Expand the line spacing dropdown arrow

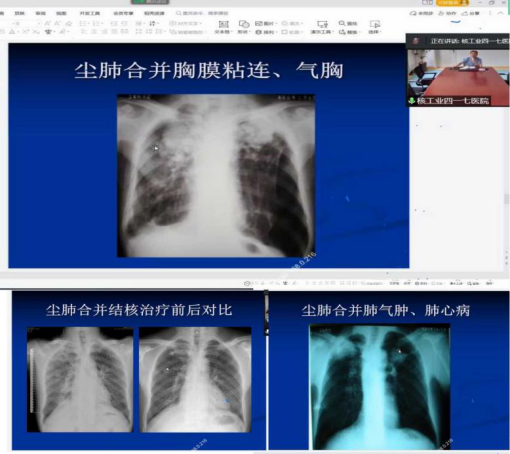(x=158, y=23)
